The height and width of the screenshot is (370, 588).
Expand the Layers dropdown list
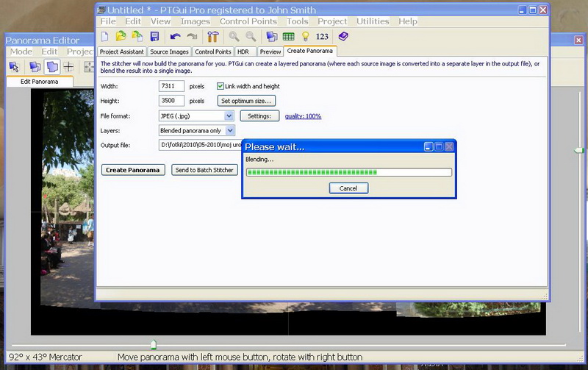point(230,131)
